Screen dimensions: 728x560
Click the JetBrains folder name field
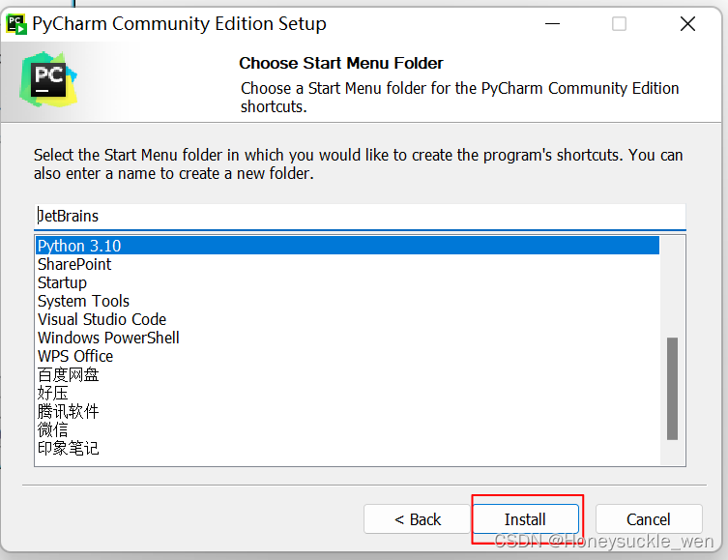tap(360, 217)
